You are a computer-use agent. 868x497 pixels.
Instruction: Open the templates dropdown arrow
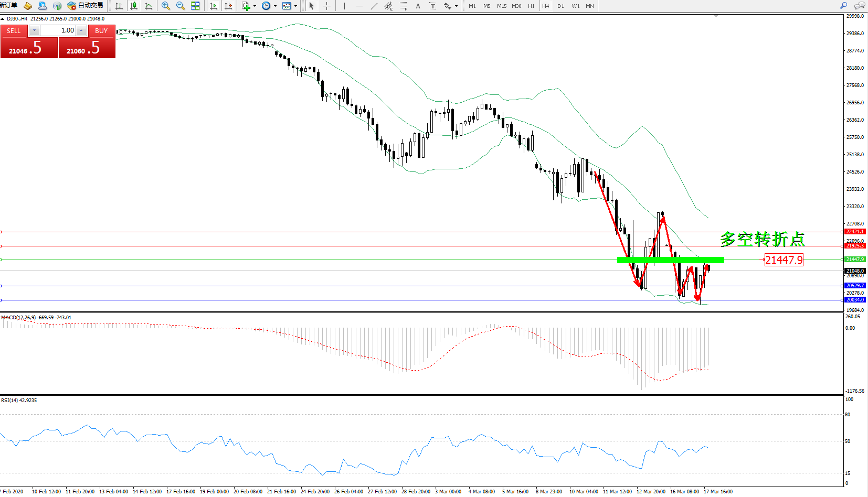pyautogui.click(x=296, y=6)
